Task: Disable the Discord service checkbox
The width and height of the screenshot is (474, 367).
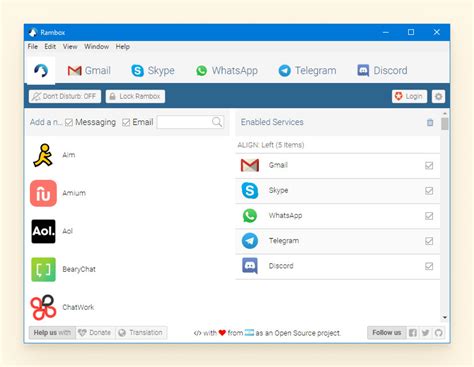Action: tap(429, 266)
